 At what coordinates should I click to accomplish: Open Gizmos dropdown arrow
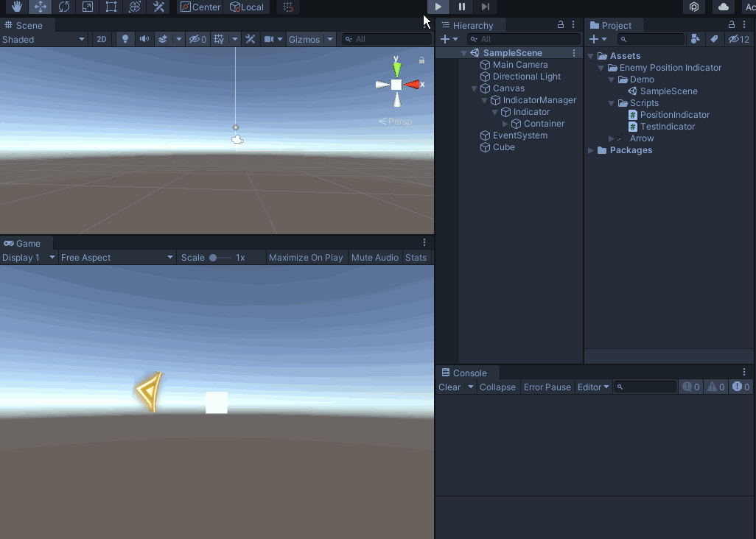330,40
